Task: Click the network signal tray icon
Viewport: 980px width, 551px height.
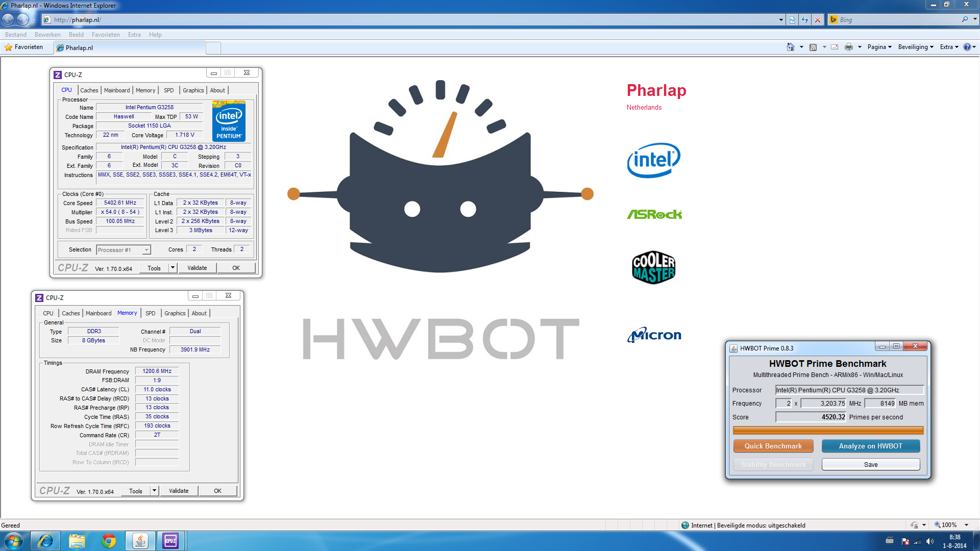Action: click(x=918, y=541)
